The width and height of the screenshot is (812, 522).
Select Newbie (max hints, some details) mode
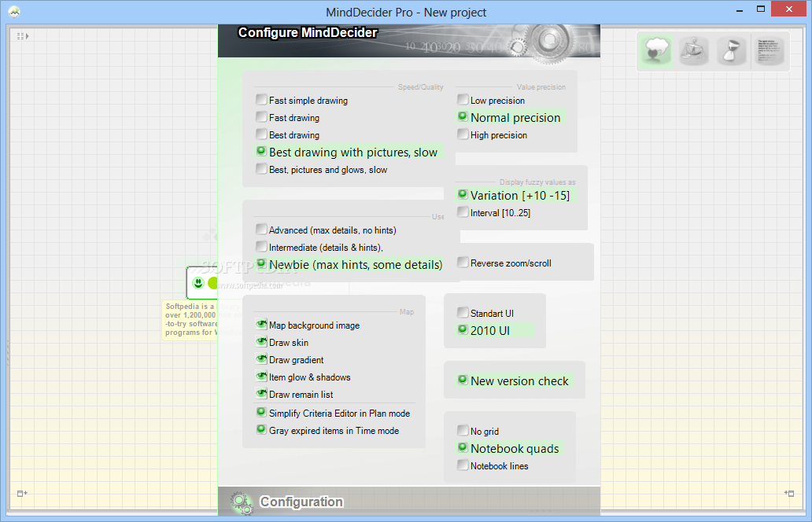point(349,264)
